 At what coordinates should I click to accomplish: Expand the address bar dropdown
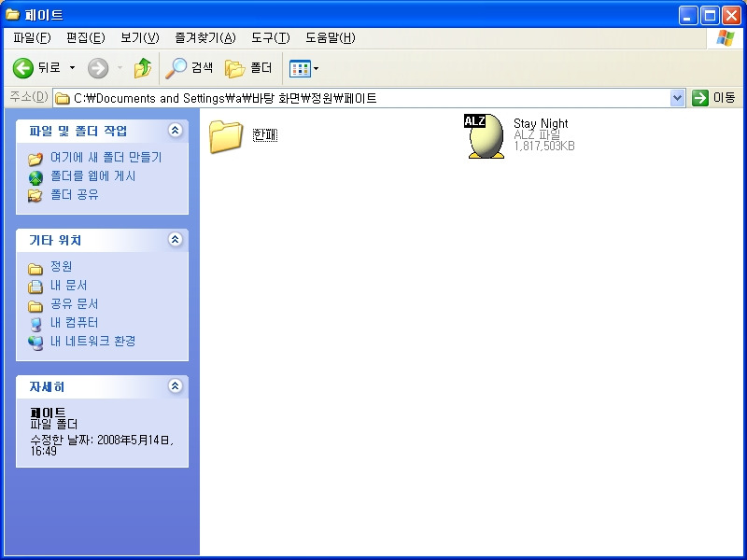(678, 98)
